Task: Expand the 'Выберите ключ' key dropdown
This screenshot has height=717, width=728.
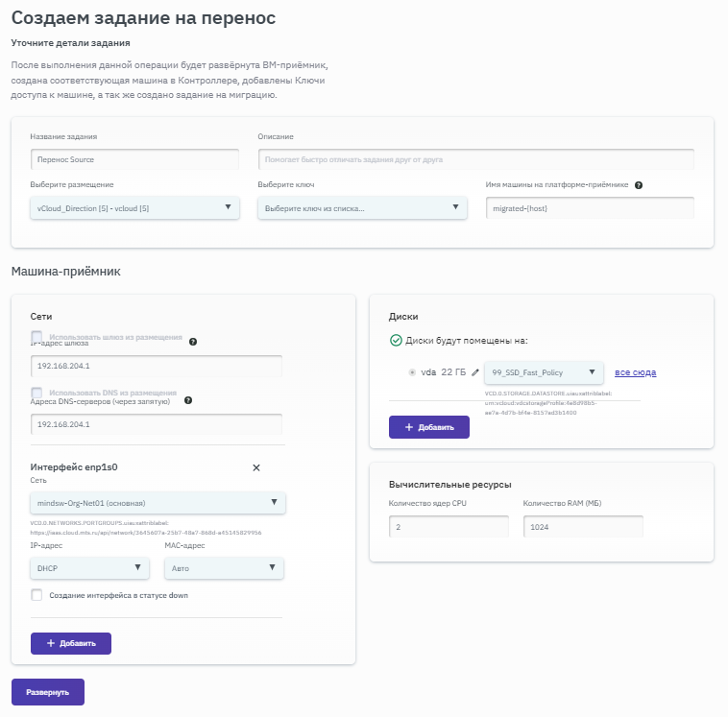Action: (x=362, y=208)
